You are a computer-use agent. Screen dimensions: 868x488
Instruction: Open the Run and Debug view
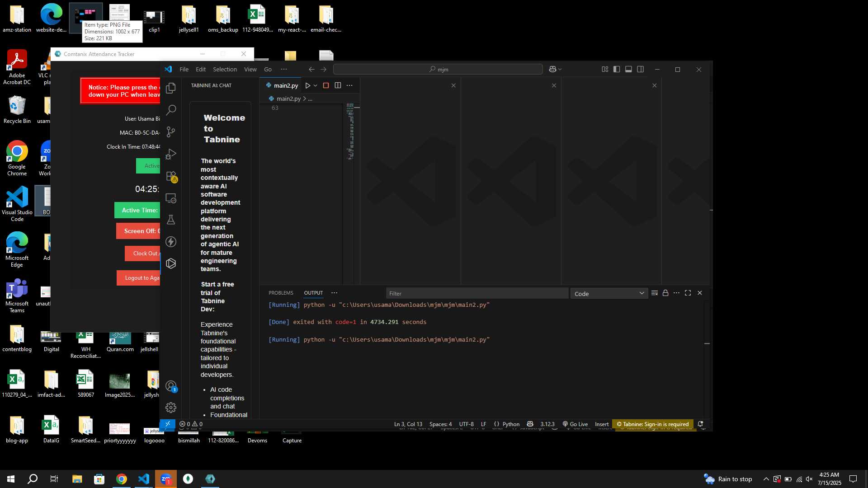pos(171,154)
